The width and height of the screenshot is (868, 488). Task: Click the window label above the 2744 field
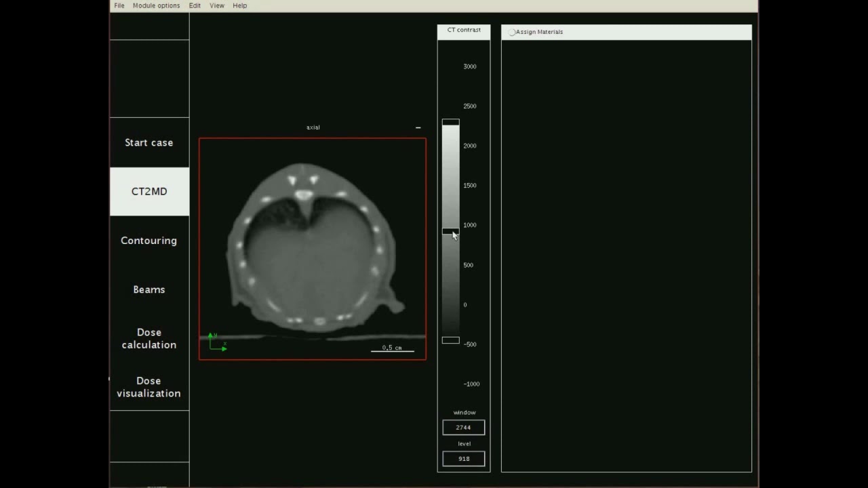pyautogui.click(x=465, y=413)
